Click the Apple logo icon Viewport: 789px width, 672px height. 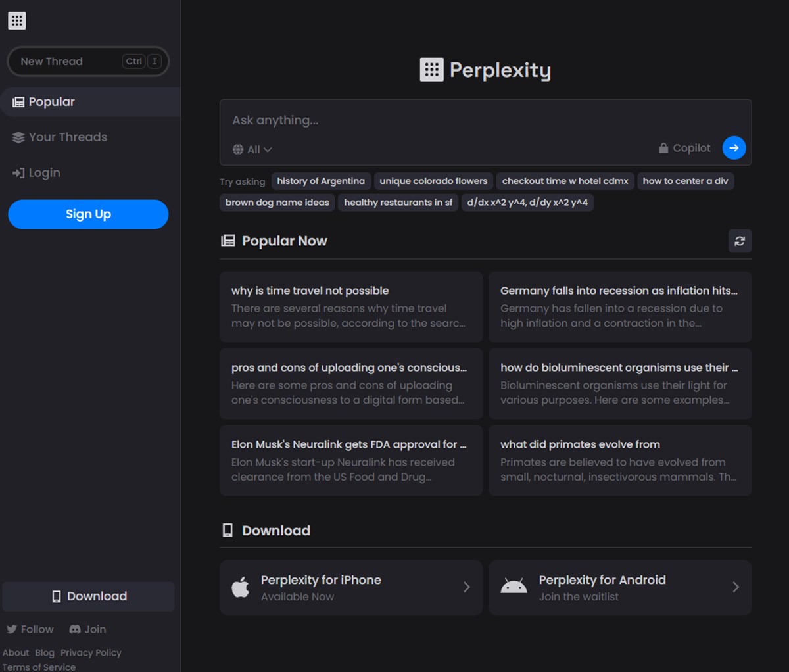click(x=241, y=587)
